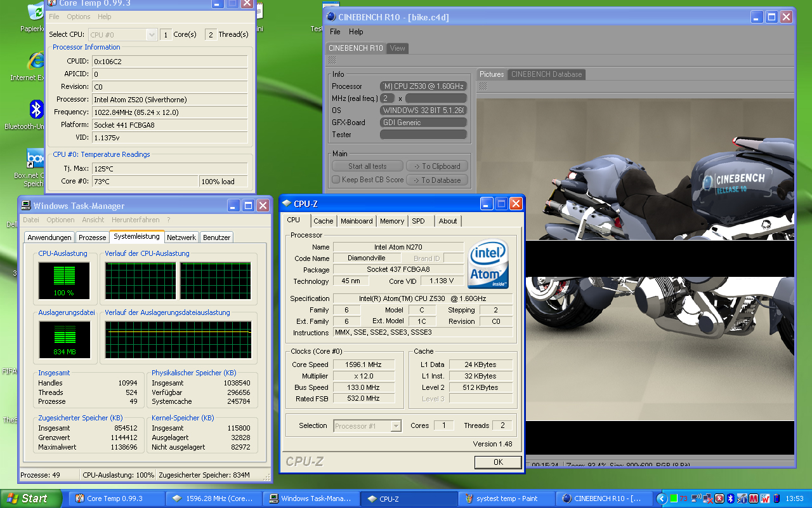
Task: Open the Ansicht menu in Task Manager
Action: coord(93,220)
